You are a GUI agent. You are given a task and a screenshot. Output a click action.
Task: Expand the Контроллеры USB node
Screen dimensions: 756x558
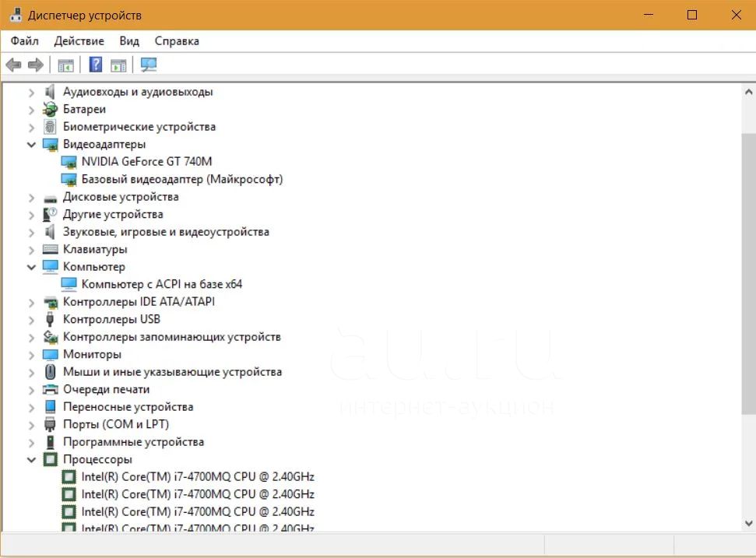tap(31, 320)
